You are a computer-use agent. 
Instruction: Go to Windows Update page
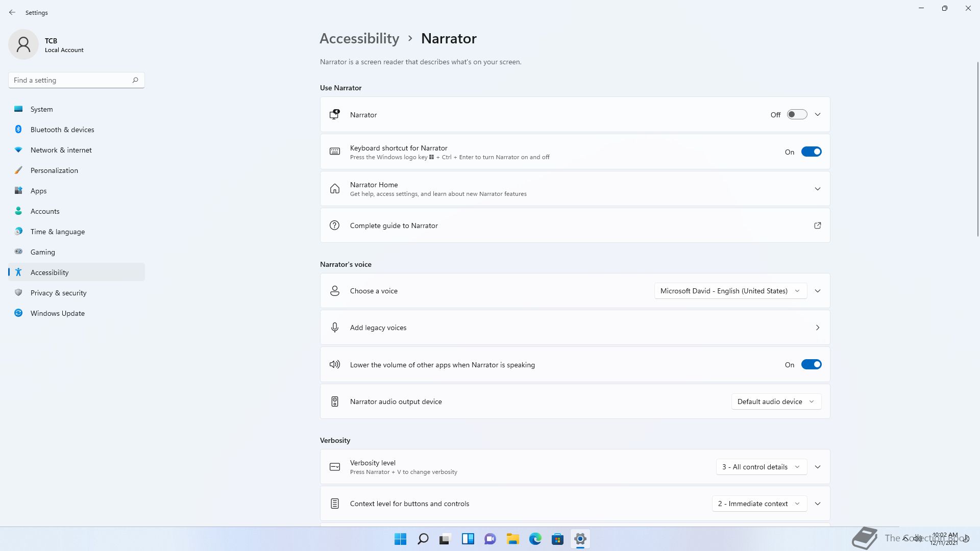[77, 313]
